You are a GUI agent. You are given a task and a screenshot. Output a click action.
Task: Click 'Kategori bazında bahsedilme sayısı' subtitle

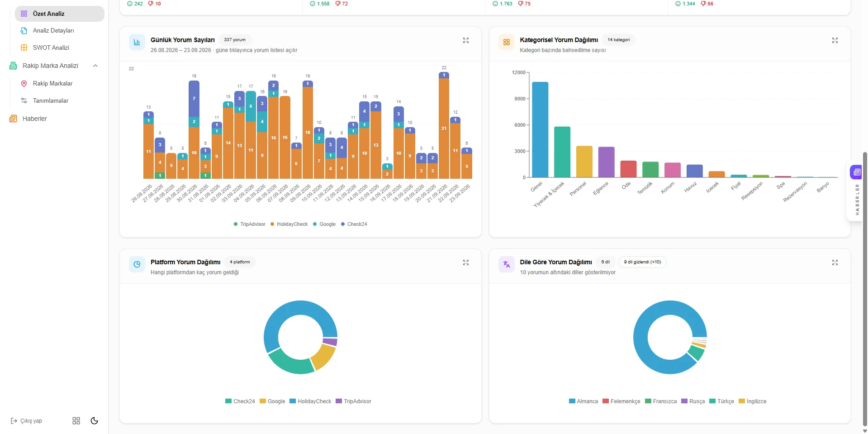pyautogui.click(x=563, y=50)
